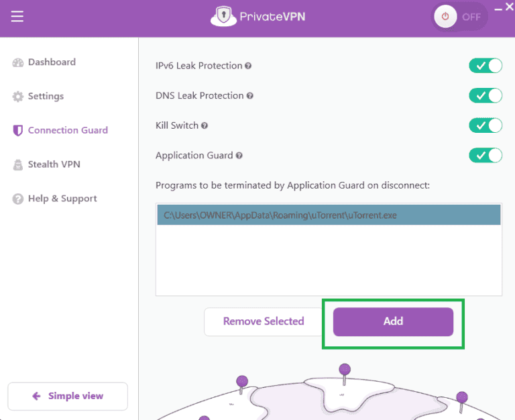Turn off Application Guard toggle

coord(485,156)
